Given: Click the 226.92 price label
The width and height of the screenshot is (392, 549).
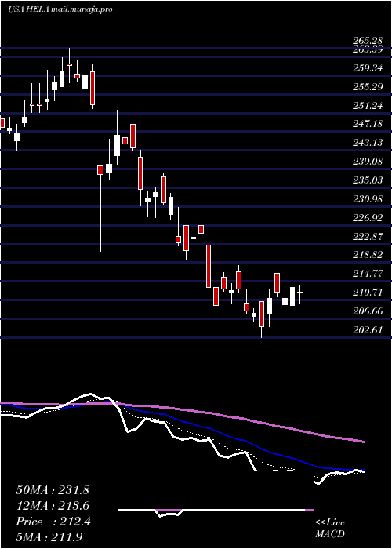Looking at the screenshot, I should (x=368, y=218).
